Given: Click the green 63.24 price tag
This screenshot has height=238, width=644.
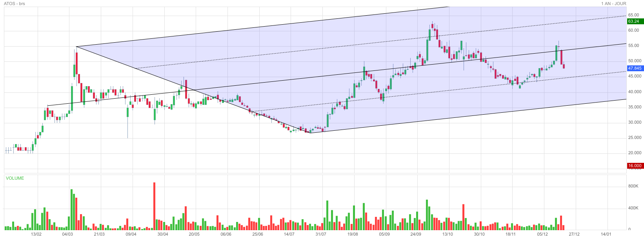Looking at the screenshot, I should pos(635,22).
